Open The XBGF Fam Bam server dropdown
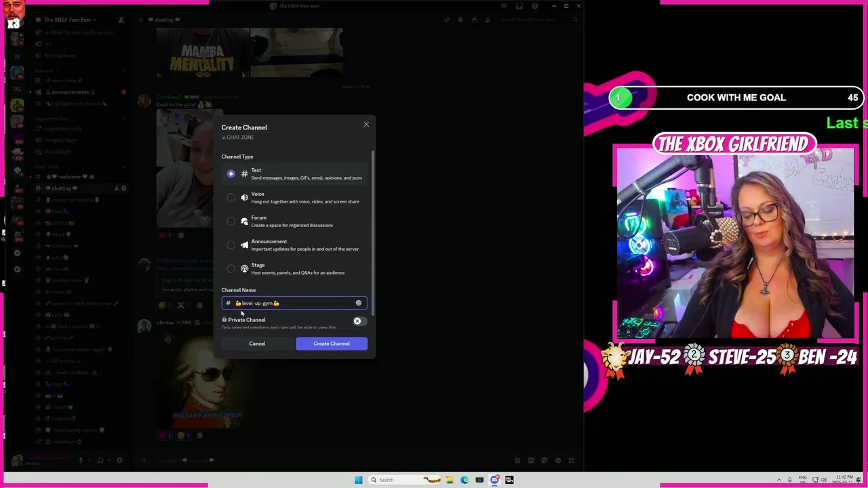The image size is (868, 488). tap(70, 20)
